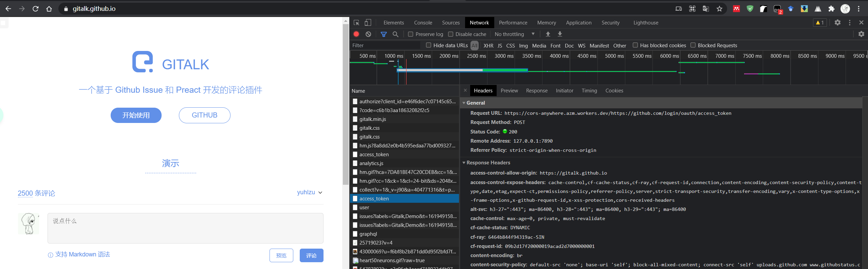The width and height of the screenshot is (868, 269).
Task: Collapse the General section
Action: click(x=464, y=103)
